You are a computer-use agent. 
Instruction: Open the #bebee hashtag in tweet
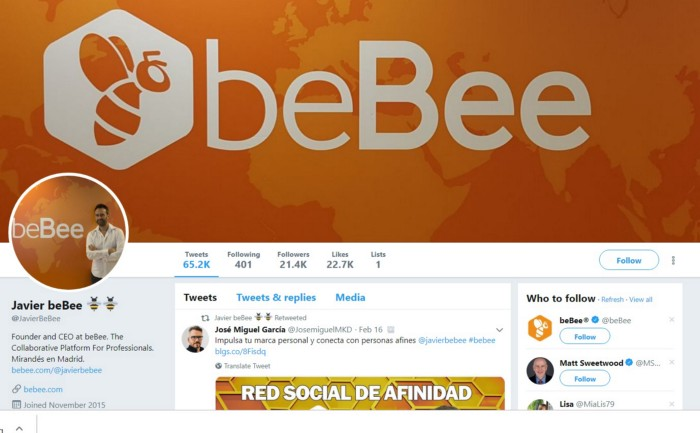482,340
